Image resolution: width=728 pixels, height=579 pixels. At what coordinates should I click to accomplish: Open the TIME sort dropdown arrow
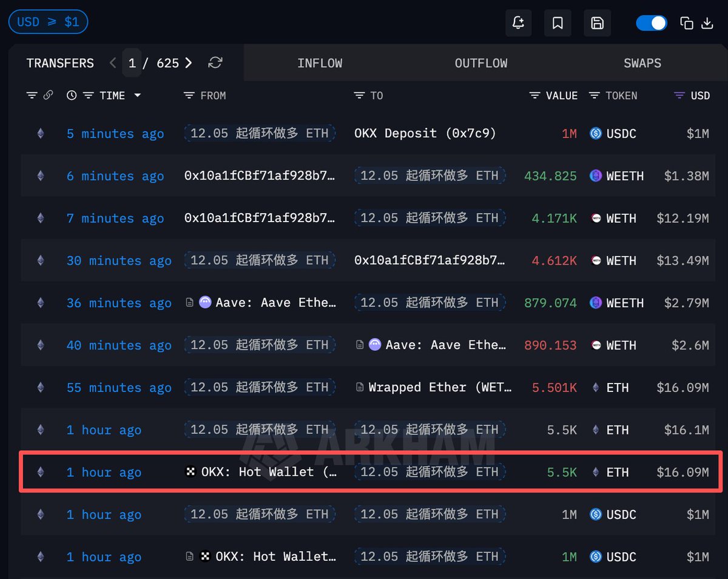point(138,95)
